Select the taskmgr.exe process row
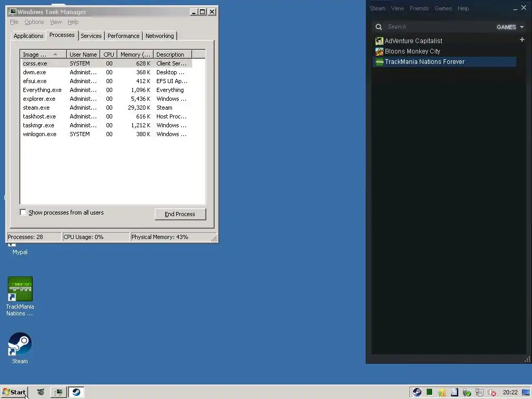The image size is (532, 399). pyautogui.click(x=107, y=125)
